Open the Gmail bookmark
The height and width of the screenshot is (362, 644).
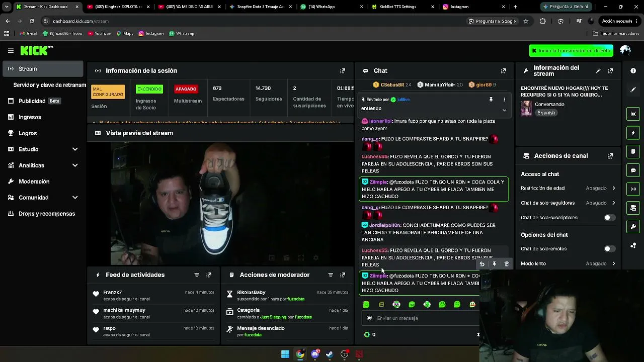click(x=28, y=34)
